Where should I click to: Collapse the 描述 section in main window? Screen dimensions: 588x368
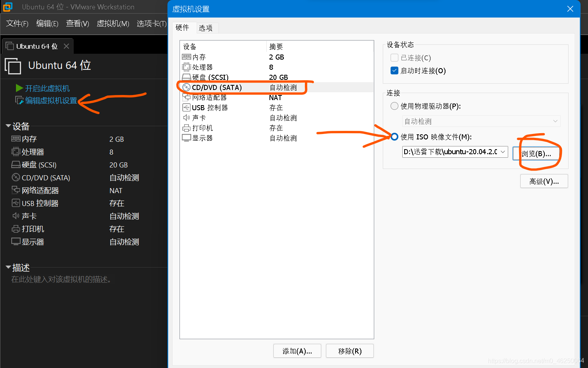8,267
